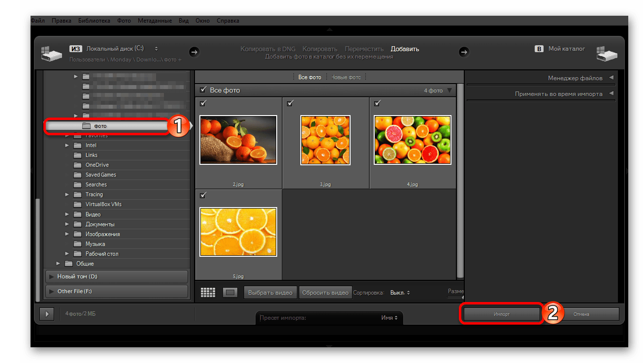
Task: Click the folder icon next to Музыка
Action: [77, 244]
